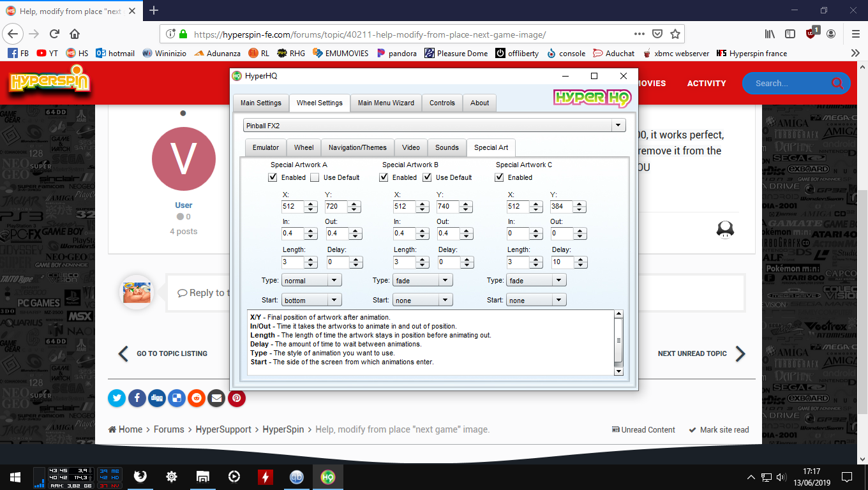Share topic by email icon
The height and width of the screenshot is (490, 868).
[216, 399]
